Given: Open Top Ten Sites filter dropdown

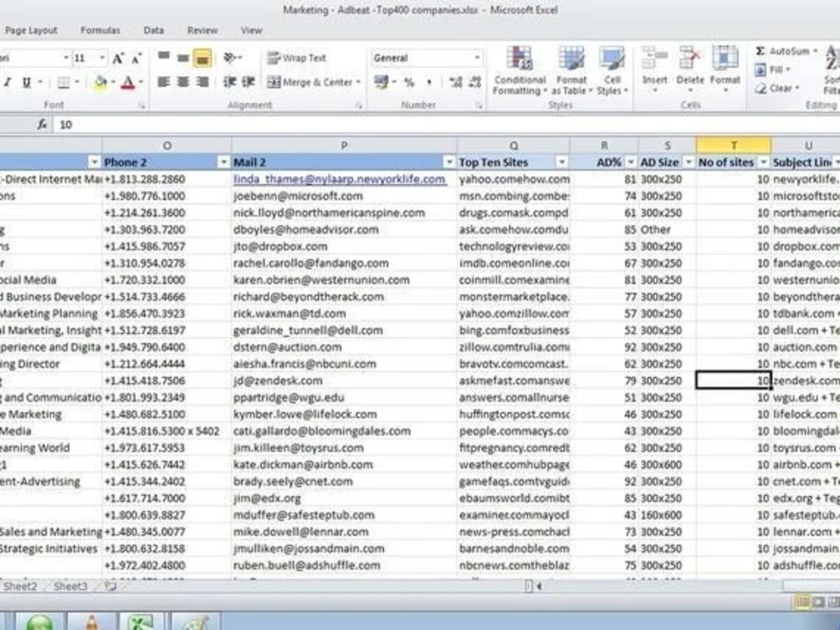Looking at the screenshot, I should point(561,162).
